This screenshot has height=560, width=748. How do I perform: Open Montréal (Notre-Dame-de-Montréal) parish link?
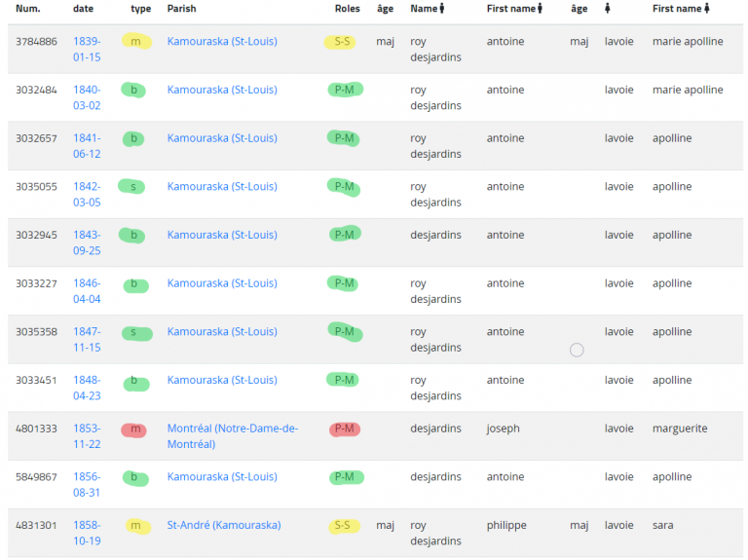pyautogui.click(x=232, y=436)
